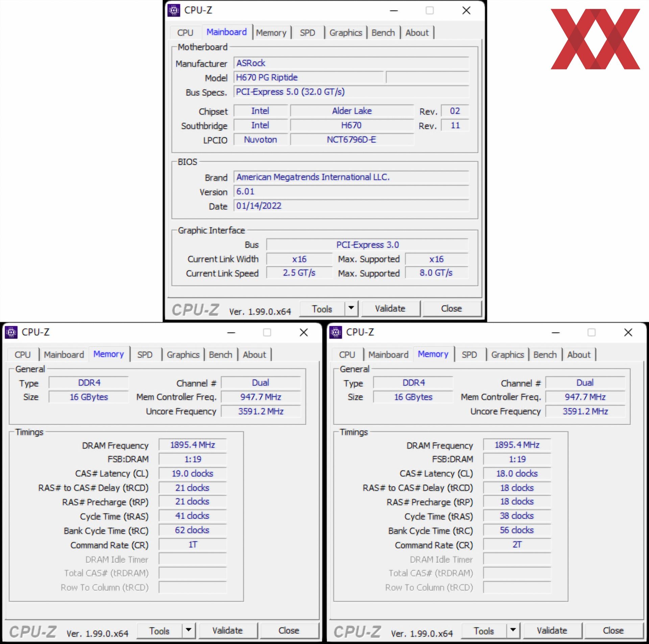Expand the Tools dropdown arrow in the 2T command rate window
Viewport: 649px width, 644px height.
click(x=513, y=631)
